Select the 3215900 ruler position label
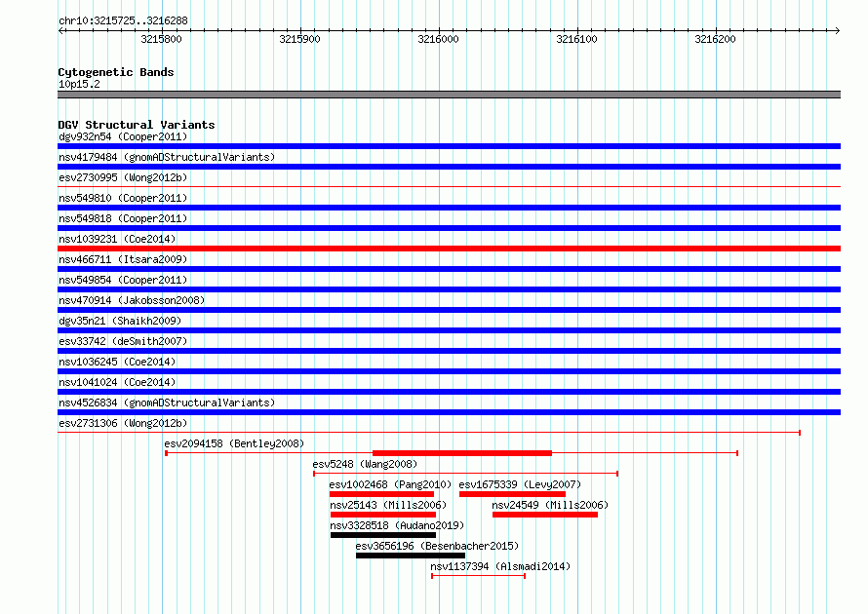The width and height of the screenshot is (868, 614). (299, 39)
